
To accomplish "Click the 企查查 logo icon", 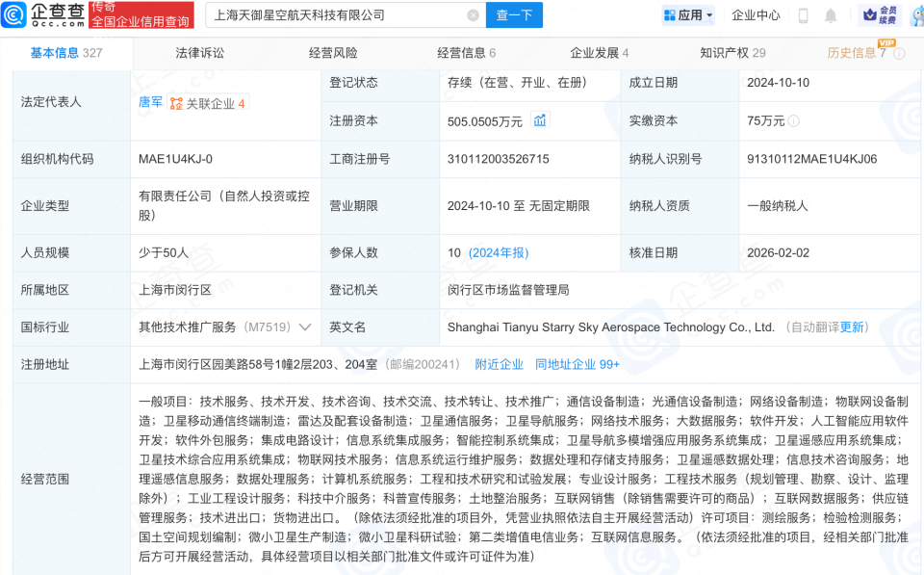I will [12, 13].
